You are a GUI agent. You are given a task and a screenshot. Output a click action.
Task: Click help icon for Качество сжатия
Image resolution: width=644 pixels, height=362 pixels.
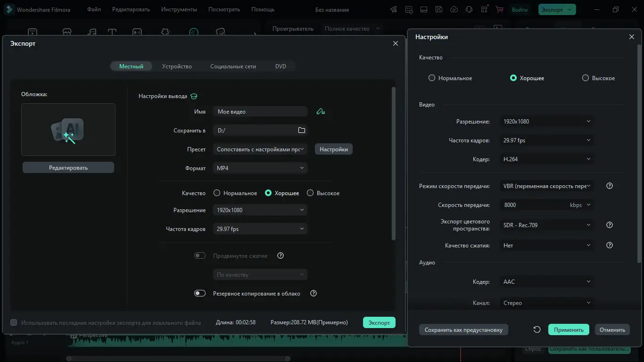click(x=609, y=245)
